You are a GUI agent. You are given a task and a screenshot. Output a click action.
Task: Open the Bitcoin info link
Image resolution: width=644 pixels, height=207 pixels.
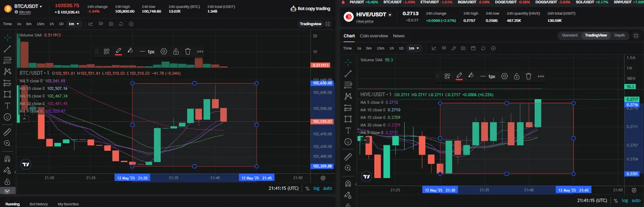click(25, 12)
